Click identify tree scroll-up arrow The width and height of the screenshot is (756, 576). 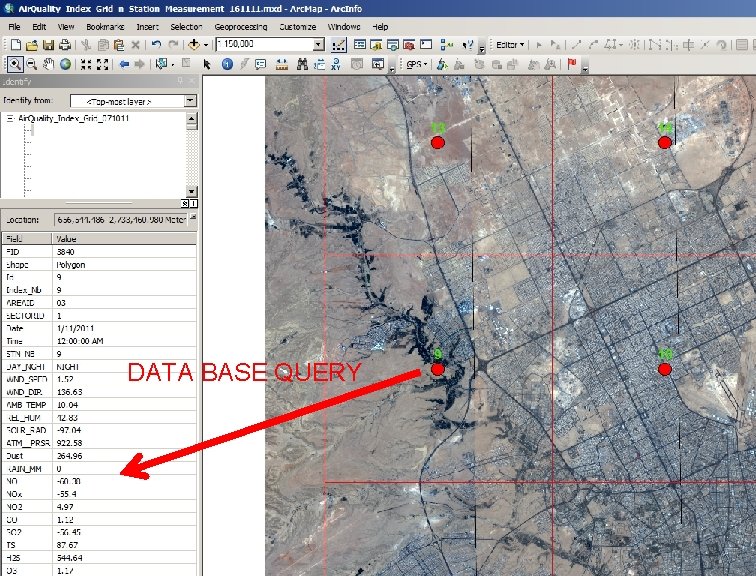pyautogui.click(x=191, y=119)
